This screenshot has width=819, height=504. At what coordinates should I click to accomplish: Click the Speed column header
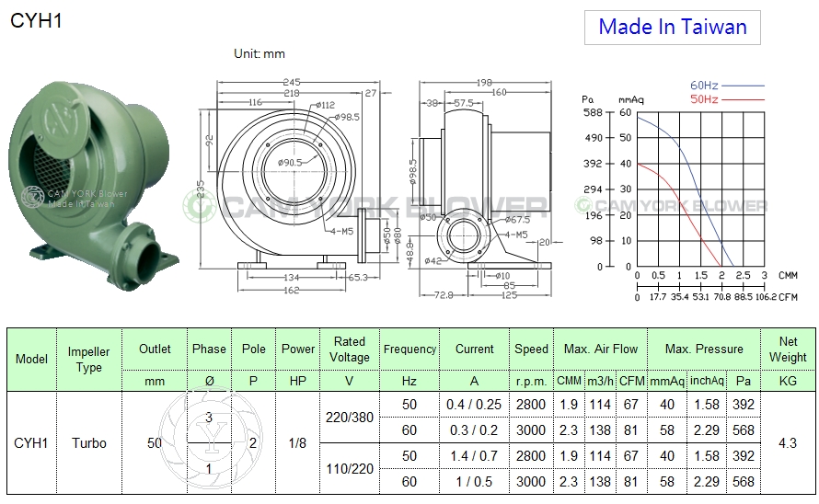[531, 349]
